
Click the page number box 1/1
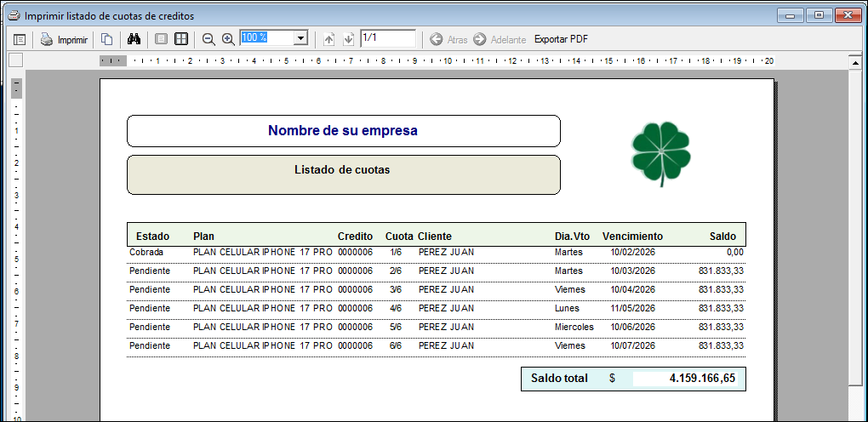point(387,38)
